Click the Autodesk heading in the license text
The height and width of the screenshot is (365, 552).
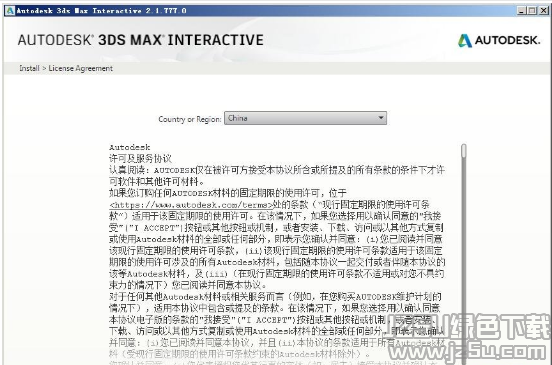pos(130,147)
